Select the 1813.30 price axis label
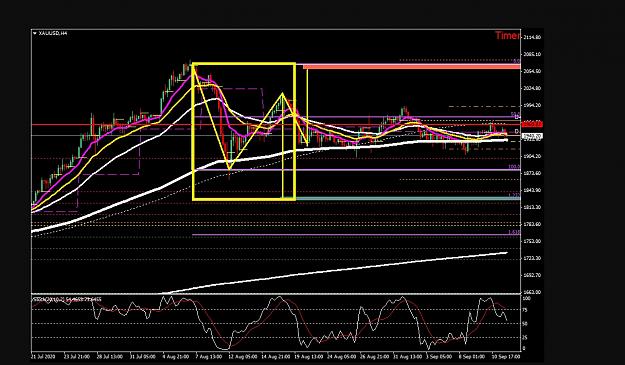625x365 pixels. [x=532, y=207]
